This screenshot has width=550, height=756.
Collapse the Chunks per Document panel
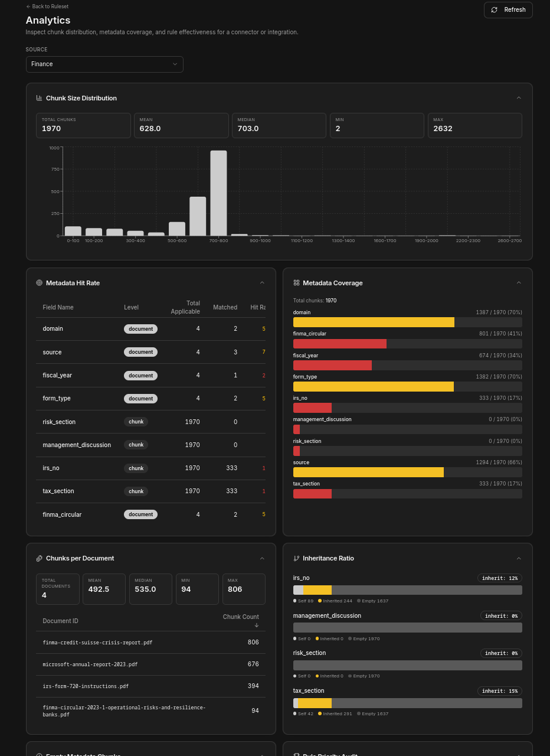point(262,558)
